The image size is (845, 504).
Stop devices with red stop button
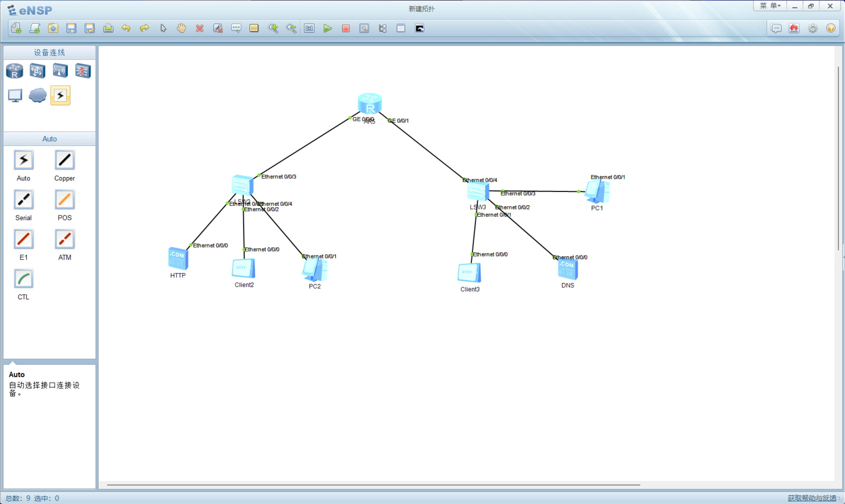pyautogui.click(x=346, y=28)
